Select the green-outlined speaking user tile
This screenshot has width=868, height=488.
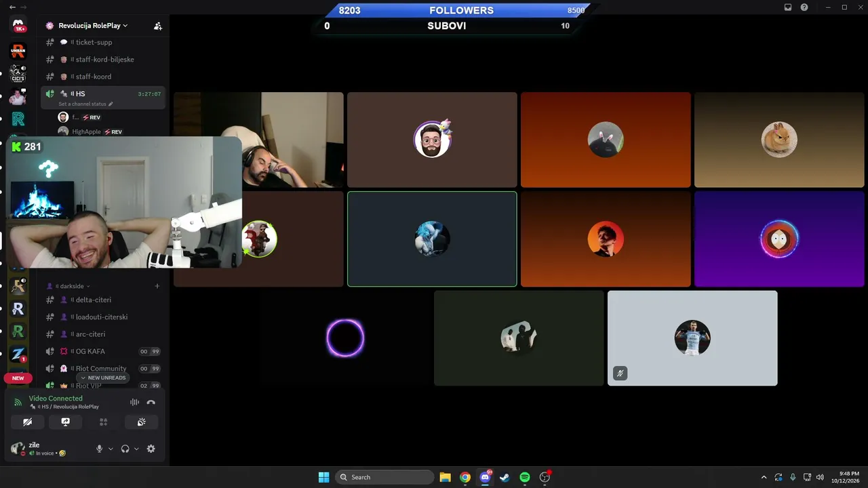point(432,239)
